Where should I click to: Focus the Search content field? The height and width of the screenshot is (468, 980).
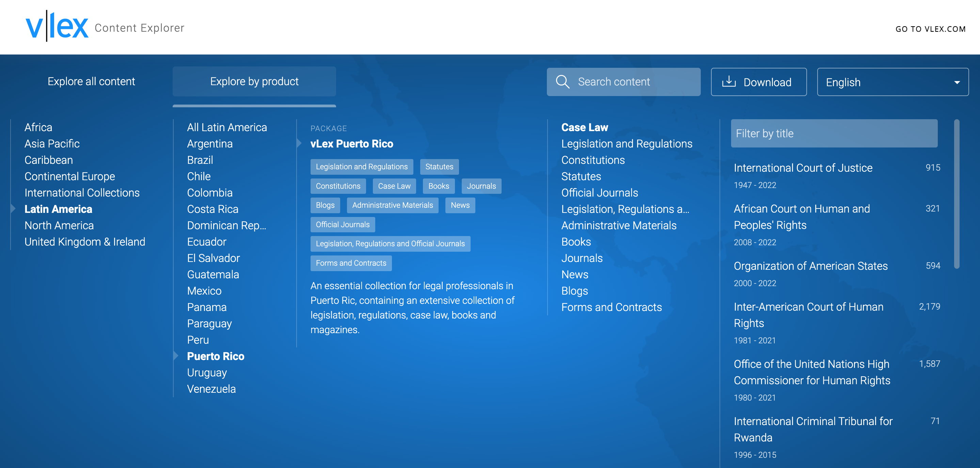pyautogui.click(x=623, y=82)
